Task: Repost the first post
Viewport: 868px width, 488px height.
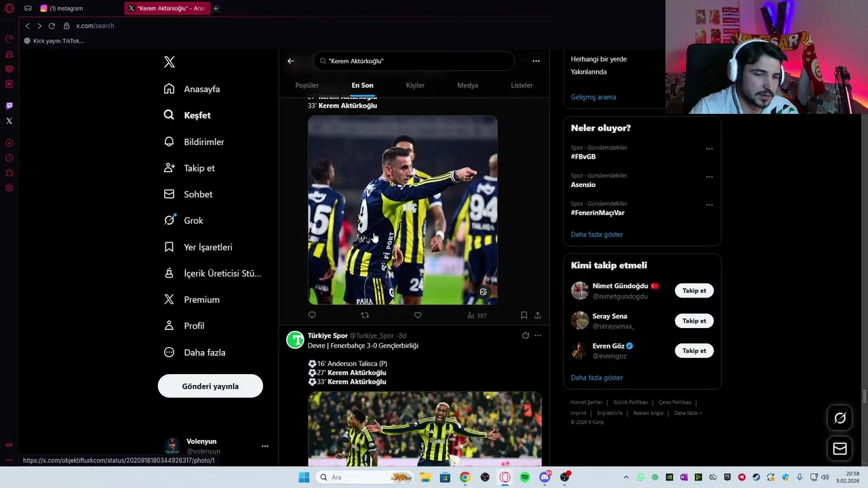Action: pos(365,315)
